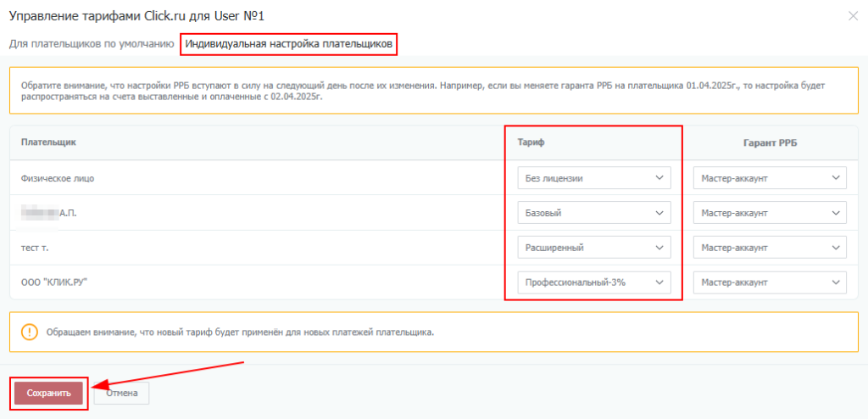The height and width of the screenshot is (419, 868).
Task: Expand Гарант РРБ dropdown for А.П. payer
Action: 769,213
